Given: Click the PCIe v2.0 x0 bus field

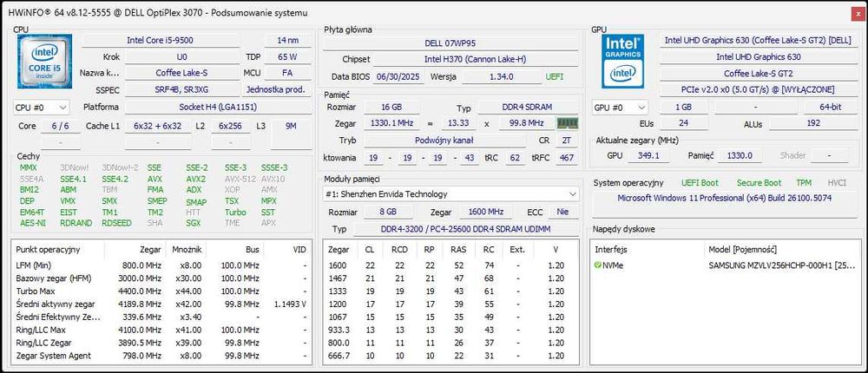Looking at the screenshot, I should point(757,89).
